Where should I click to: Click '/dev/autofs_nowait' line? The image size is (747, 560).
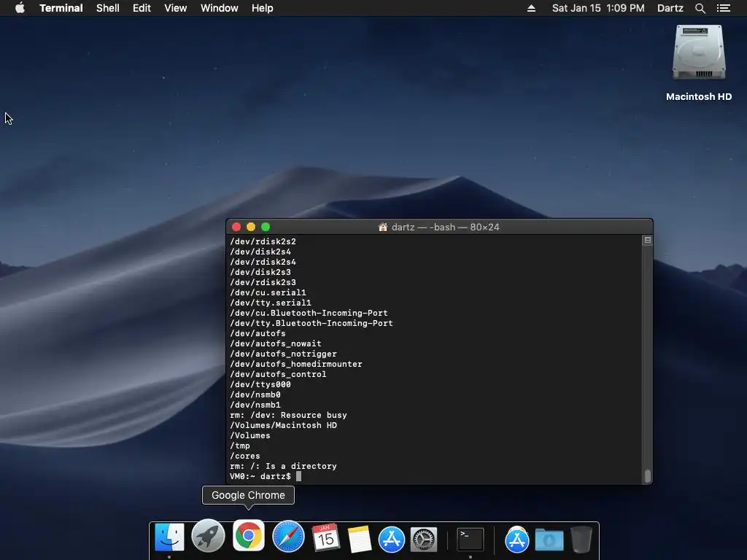[275, 344]
